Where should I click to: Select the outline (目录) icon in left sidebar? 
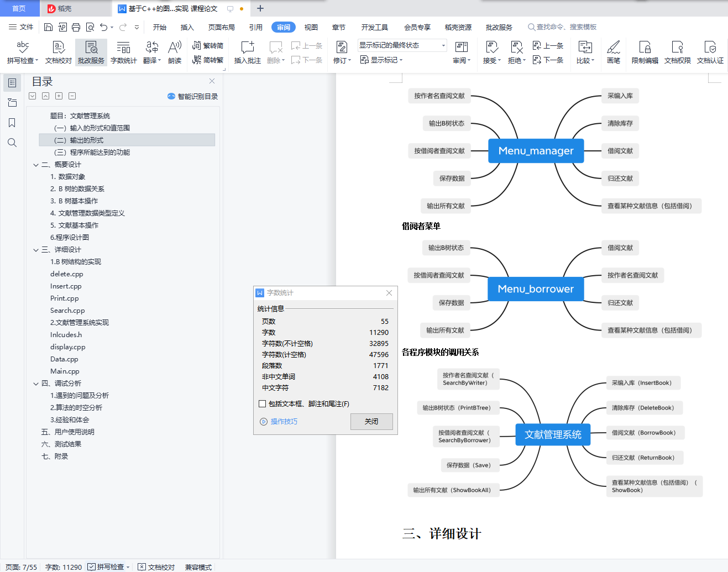click(x=12, y=83)
